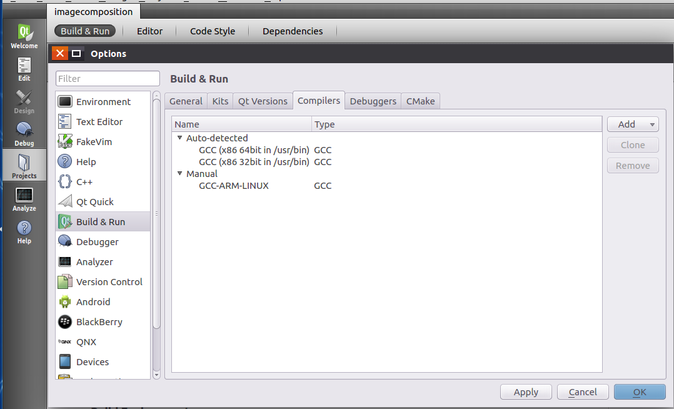Open the Welcome mode in sidebar
This screenshot has width=674, height=409.
click(24, 36)
